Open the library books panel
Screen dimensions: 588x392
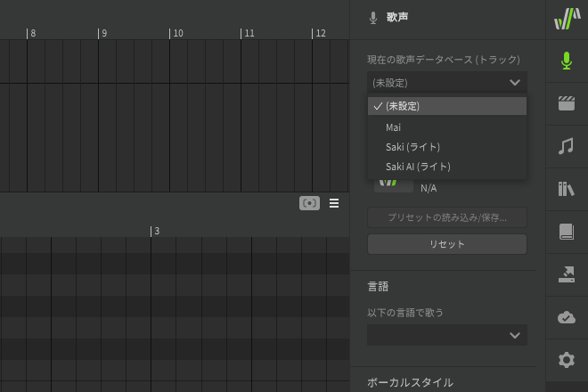coord(567,189)
